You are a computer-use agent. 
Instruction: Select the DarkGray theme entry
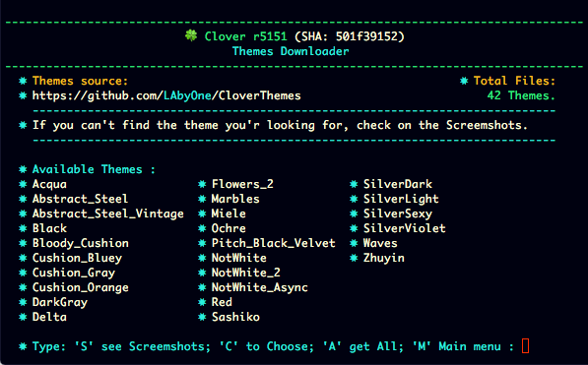[60, 302]
